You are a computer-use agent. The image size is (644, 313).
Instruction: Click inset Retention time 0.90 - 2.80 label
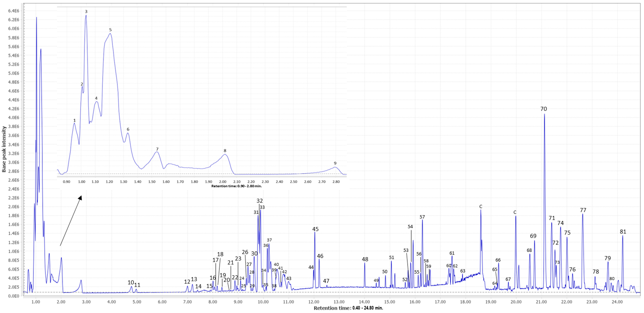pyautogui.click(x=236, y=186)
